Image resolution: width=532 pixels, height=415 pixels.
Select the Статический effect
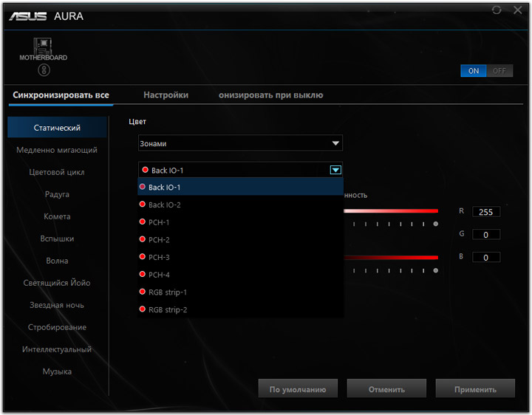click(57, 128)
